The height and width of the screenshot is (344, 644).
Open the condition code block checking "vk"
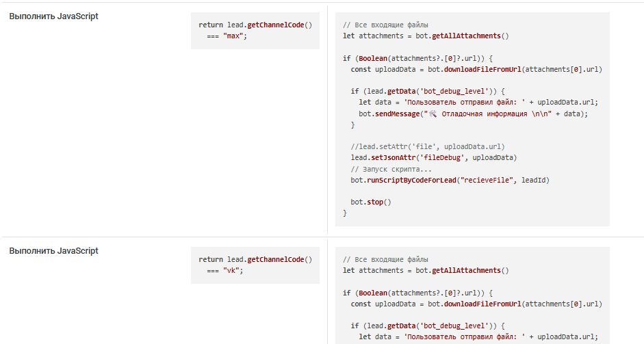(x=255, y=265)
